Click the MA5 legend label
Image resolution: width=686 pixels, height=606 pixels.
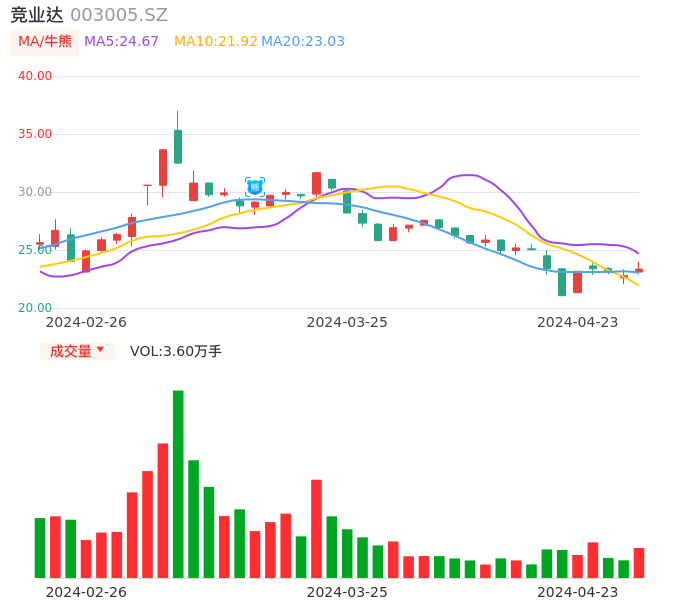pos(121,42)
